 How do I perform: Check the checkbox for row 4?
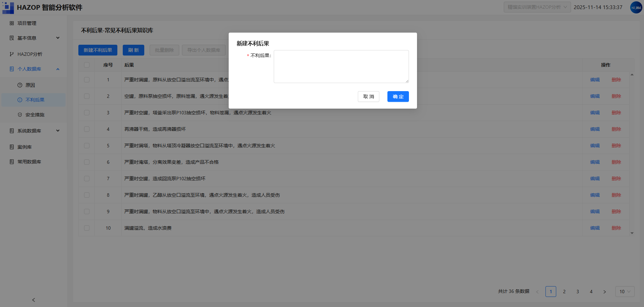coord(87,129)
